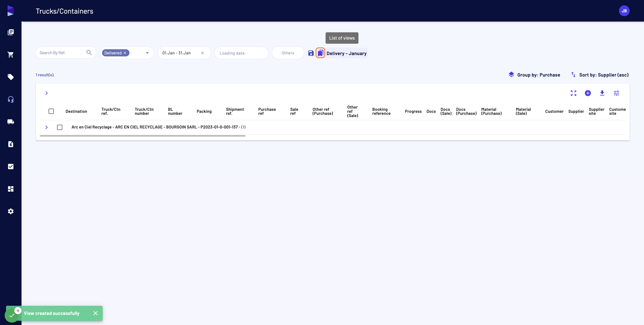Open the price tag sidebar icon

(x=11, y=77)
